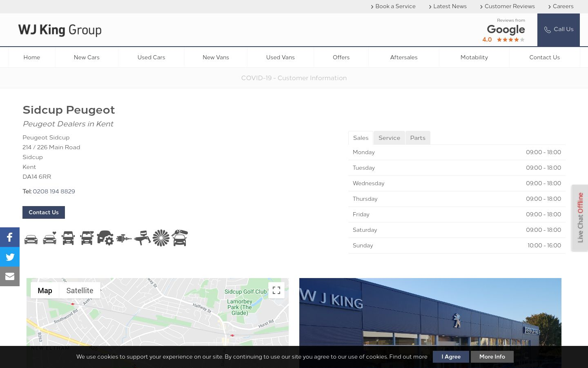Click the Saturday opening hours row

pyautogui.click(x=457, y=230)
